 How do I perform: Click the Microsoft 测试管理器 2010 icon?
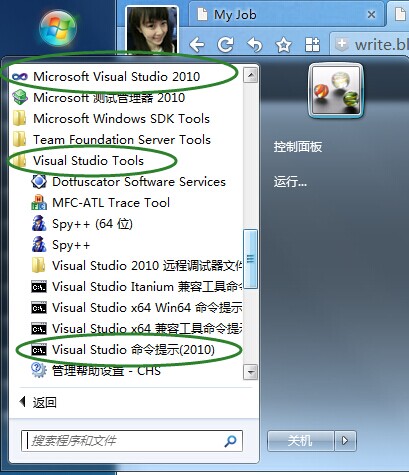(x=19, y=98)
